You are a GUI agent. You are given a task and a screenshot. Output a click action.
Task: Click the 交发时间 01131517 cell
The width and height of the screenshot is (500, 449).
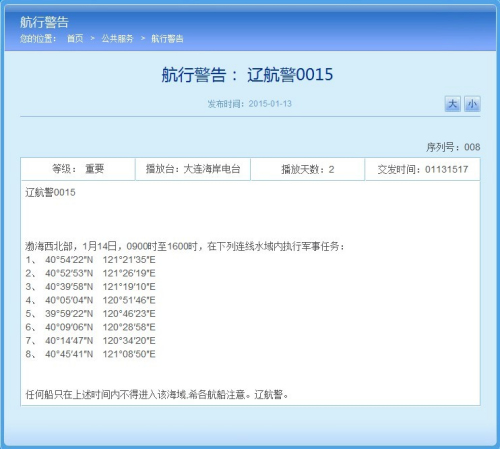coord(423,169)
